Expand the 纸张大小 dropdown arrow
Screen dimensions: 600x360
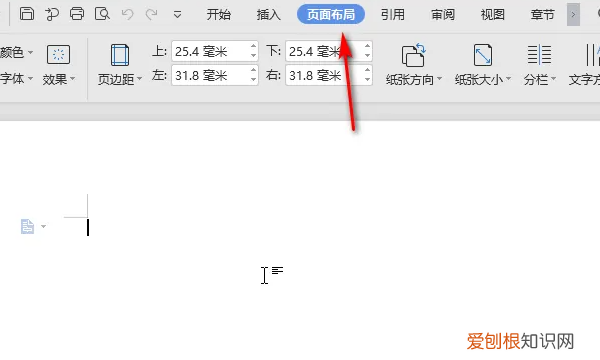[x=509, y=79]
